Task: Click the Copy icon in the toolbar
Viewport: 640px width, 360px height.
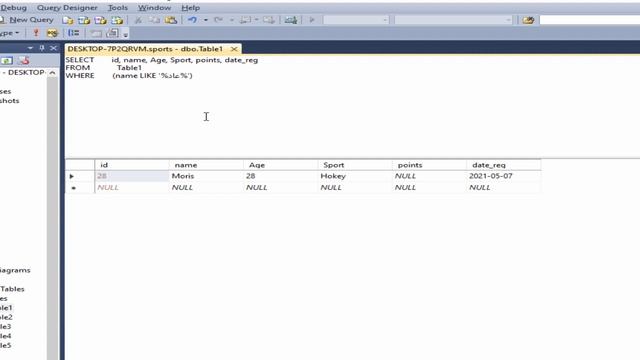Action: 154,20
